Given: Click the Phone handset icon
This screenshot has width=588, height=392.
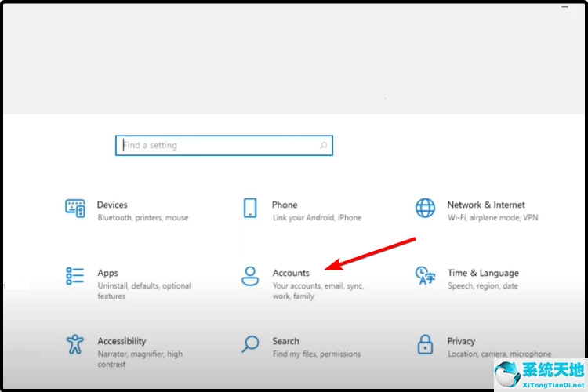Looking at the screenshot, I should click(250, 208).
